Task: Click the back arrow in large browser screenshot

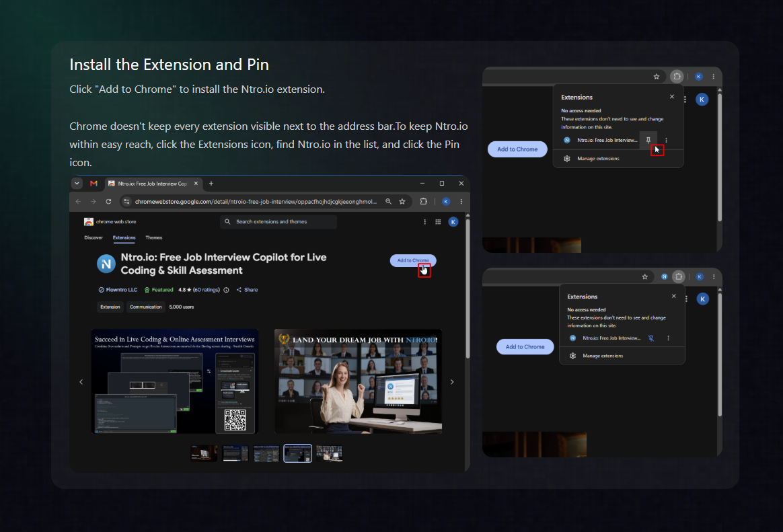Action: tap(78, 202)
